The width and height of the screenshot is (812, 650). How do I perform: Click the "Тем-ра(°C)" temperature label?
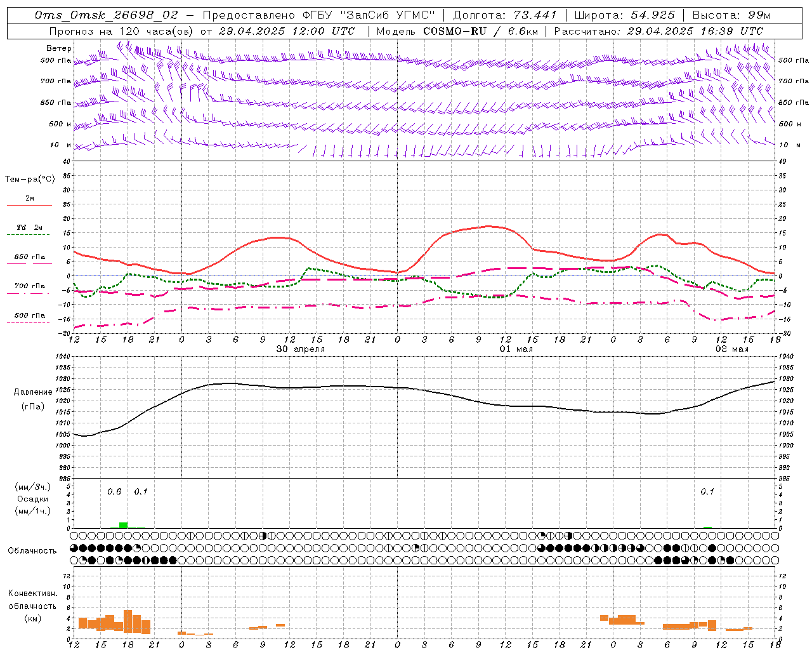coord(30,180)
